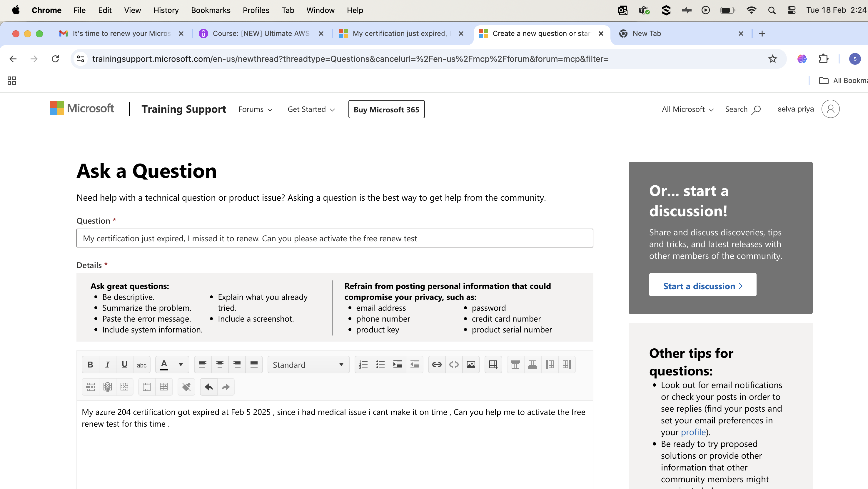Go back to the previous page
868x489 pixels.
(x=13, y=59)
